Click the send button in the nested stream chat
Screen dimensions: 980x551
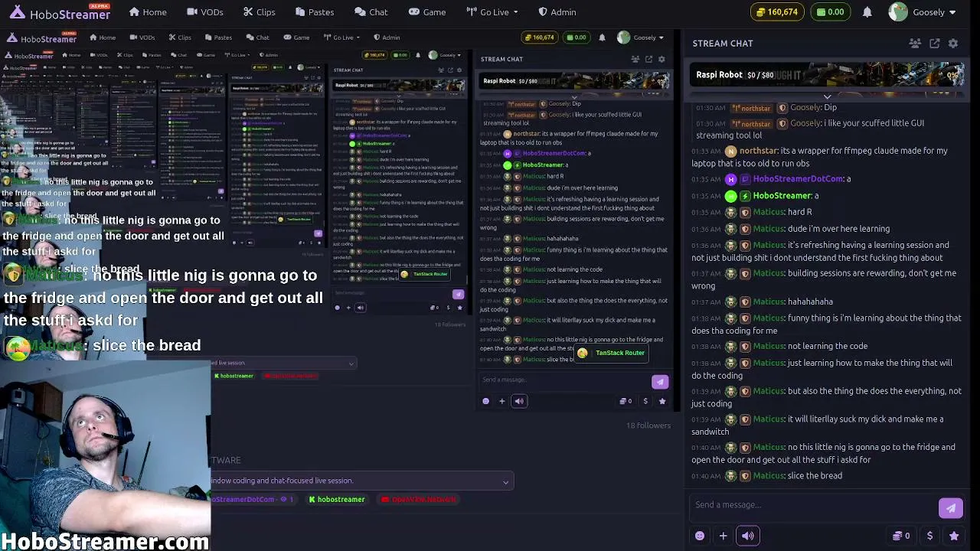(660, 382)
